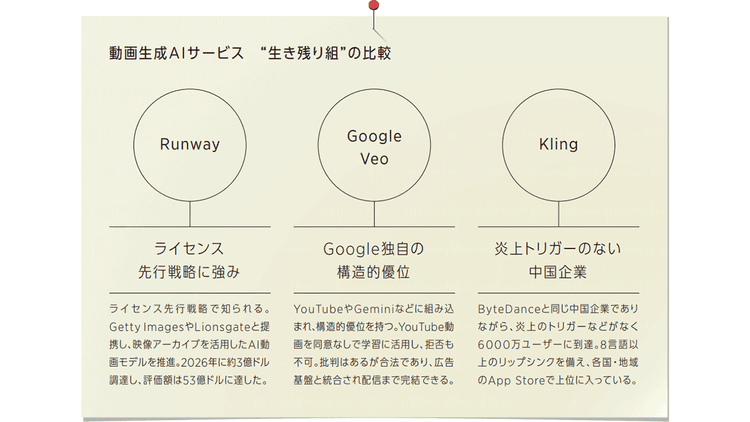Select the Google Veo circle
This screenshot has width=750, height=422.
374,145
